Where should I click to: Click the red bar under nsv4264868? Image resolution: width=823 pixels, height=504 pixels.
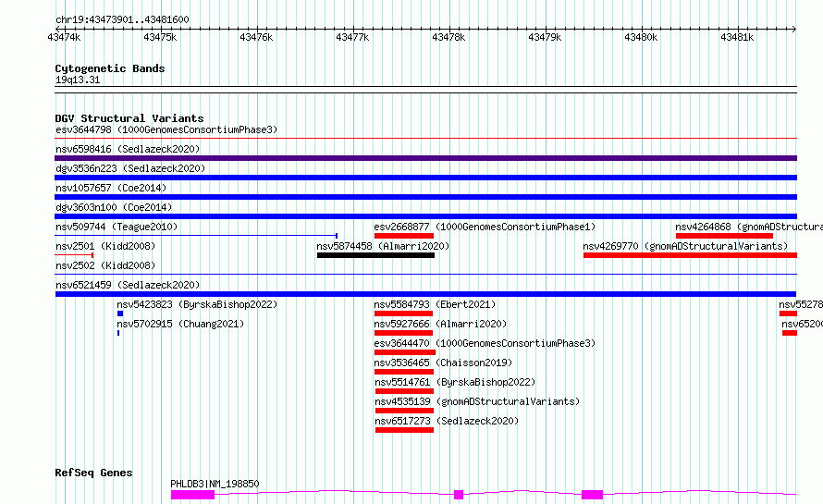724,236
